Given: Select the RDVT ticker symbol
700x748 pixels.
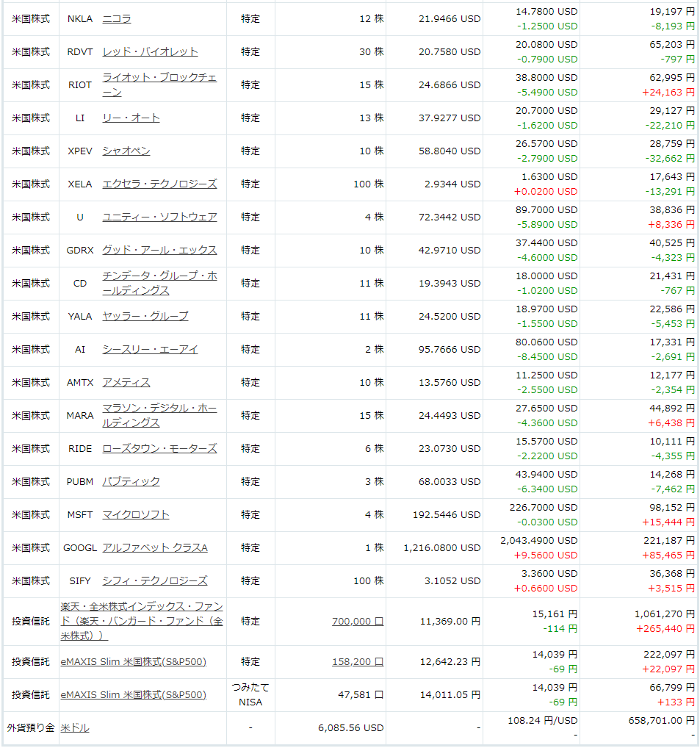Looking at the screenshot, I should (x=79, y=51).
